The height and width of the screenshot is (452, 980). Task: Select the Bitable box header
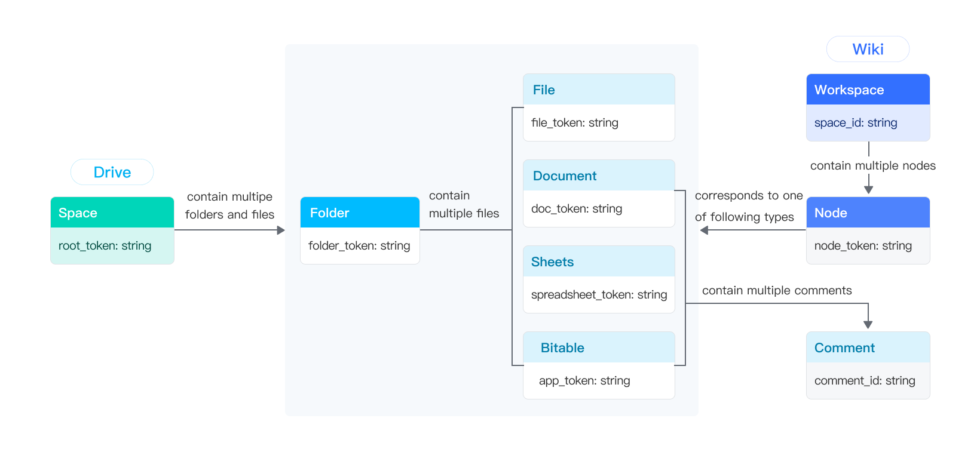(599, 348)
